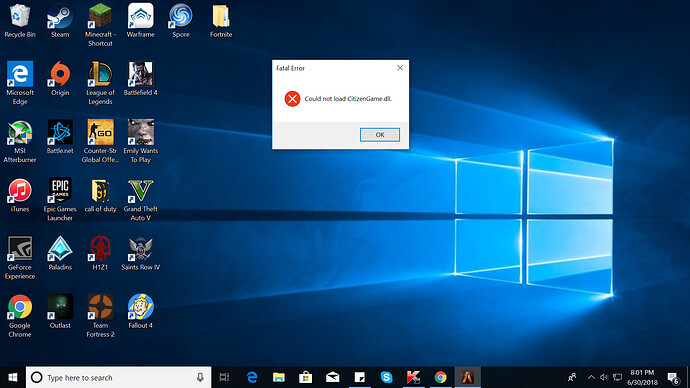Select the Emily Wants To Play icon
Screen dimensions: 690x388
(x=140, y=141)
